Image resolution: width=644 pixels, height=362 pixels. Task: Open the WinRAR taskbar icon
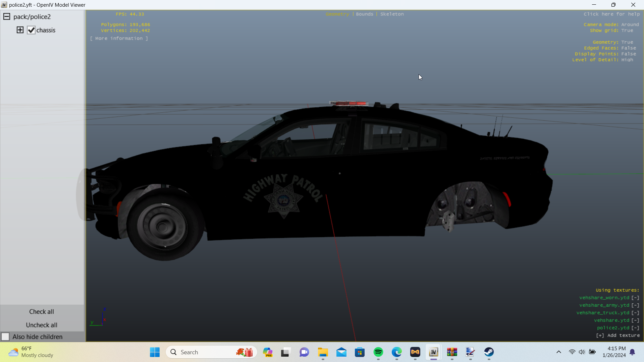(x=452, y=352)
